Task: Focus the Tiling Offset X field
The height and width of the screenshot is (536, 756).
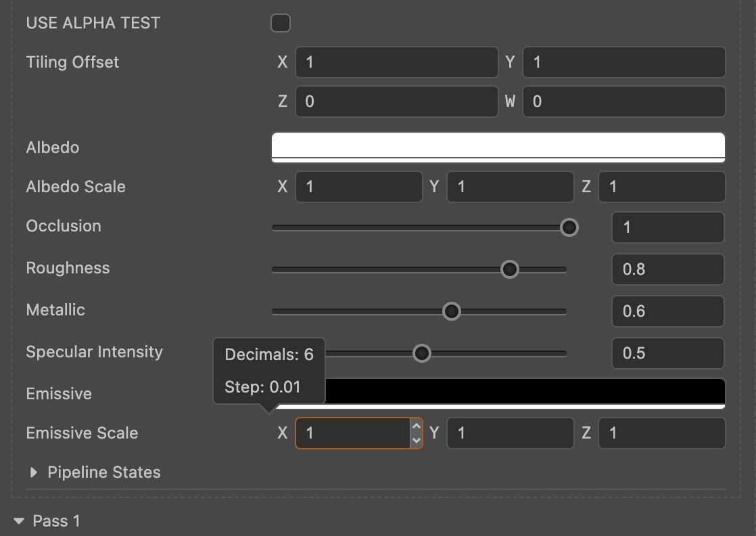Action: pos(396,62)
